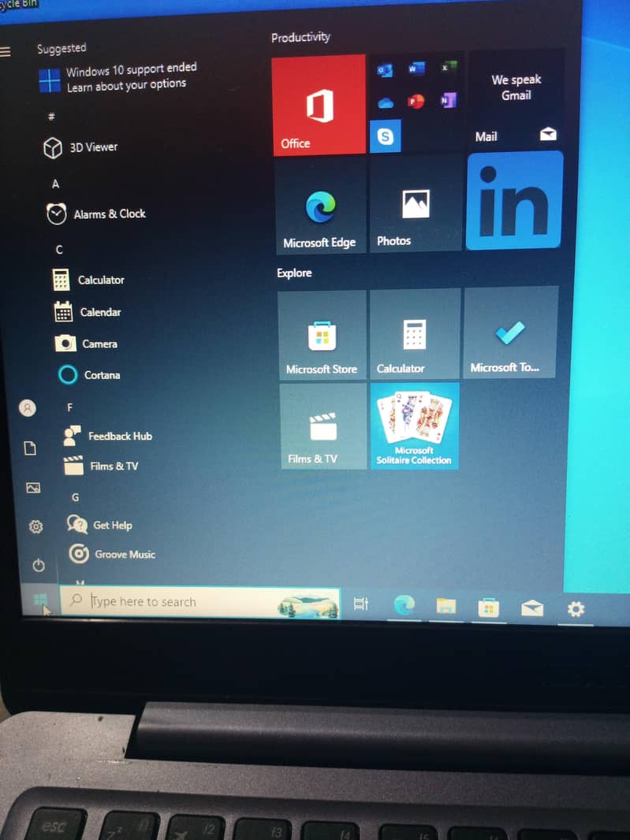Open Excel in the Office apps tile
The width and height of the screenshot is (630, 840).
[x=448, y=68]
